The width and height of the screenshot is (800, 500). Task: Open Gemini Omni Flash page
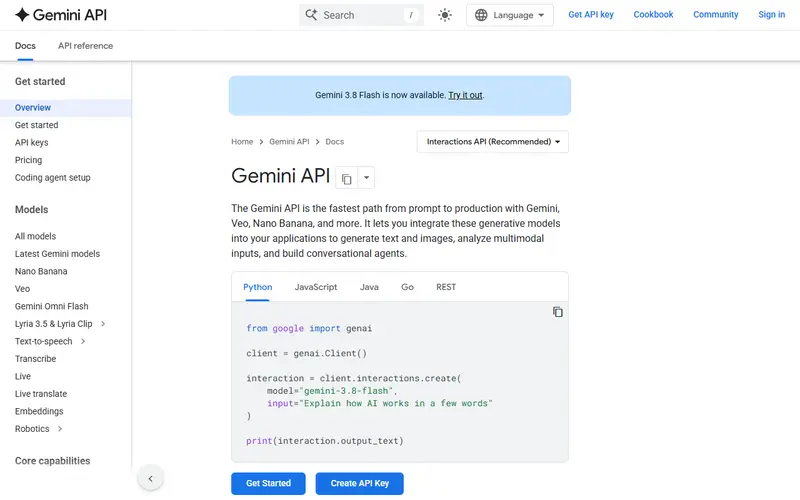pyautogui.click(x=52, y=306)
